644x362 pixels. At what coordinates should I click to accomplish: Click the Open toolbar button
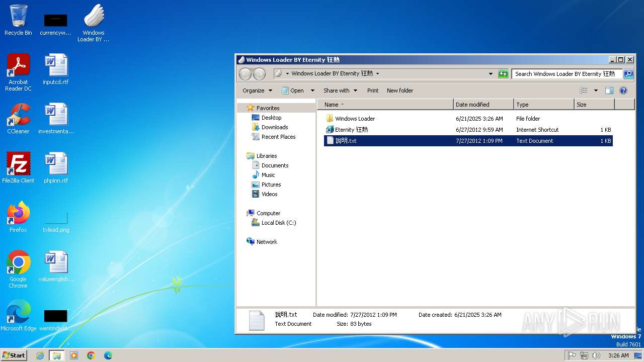pyautogui.click(x=292, y=90)
